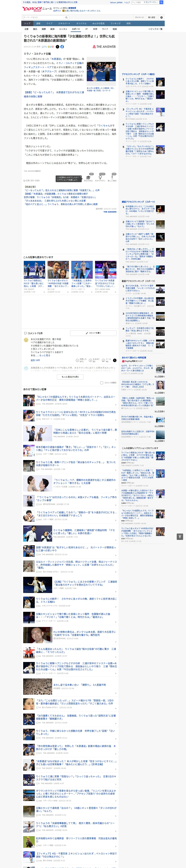
Task: React with 新しい視点 exclamation icon
Action: tap(112, 178)
